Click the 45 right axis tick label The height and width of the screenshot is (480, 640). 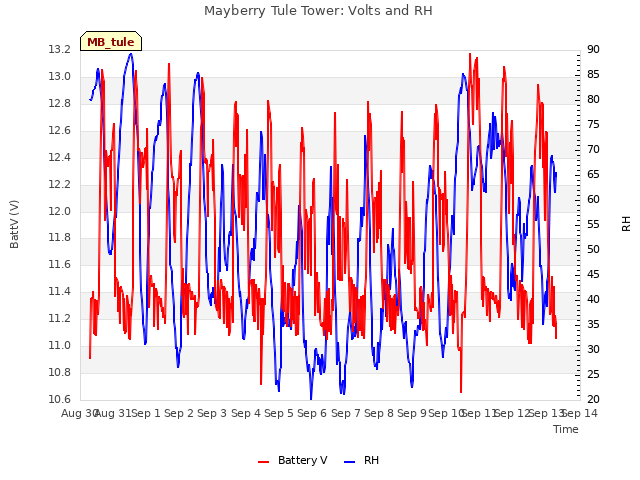[x=593, y=275]
